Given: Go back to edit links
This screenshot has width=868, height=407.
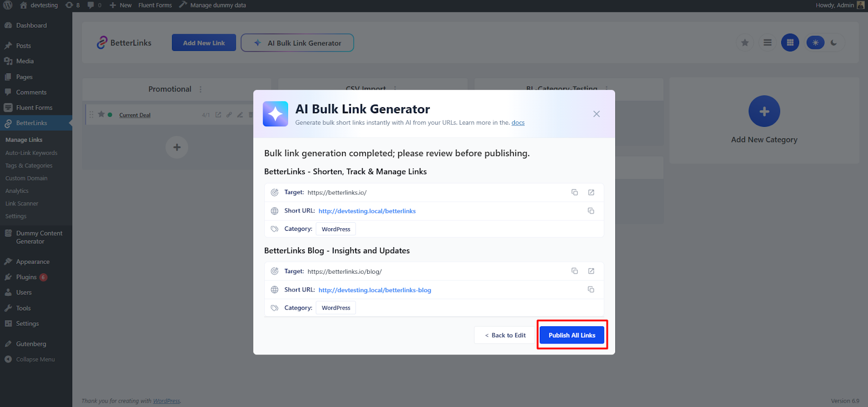Looking at the screenshot, I should (505, 335).
